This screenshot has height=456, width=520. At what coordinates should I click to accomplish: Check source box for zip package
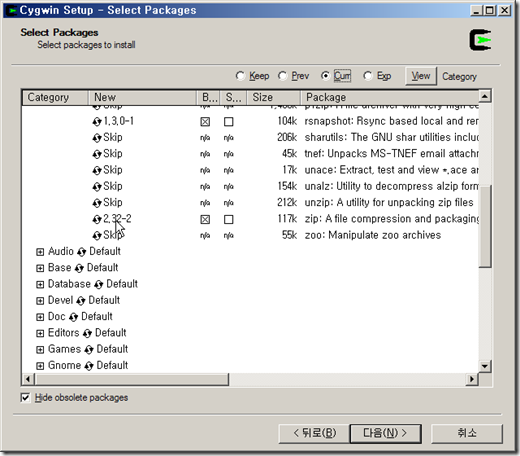[x=229, y=219]
